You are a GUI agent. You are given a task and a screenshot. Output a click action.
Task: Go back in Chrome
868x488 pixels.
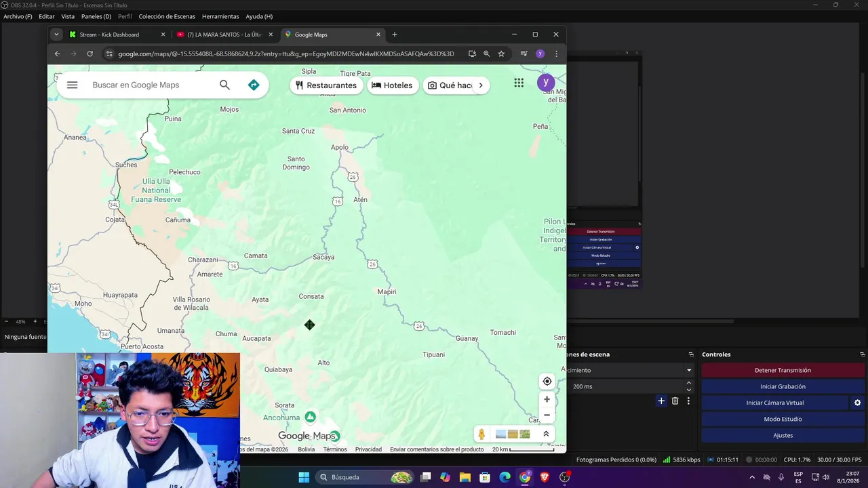click(x=57, y=54)
